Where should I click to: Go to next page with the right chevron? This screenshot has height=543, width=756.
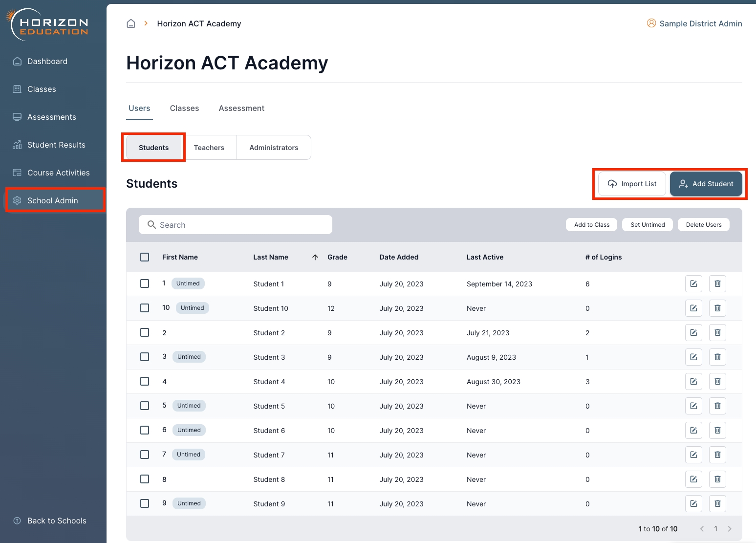click(730, 529)
